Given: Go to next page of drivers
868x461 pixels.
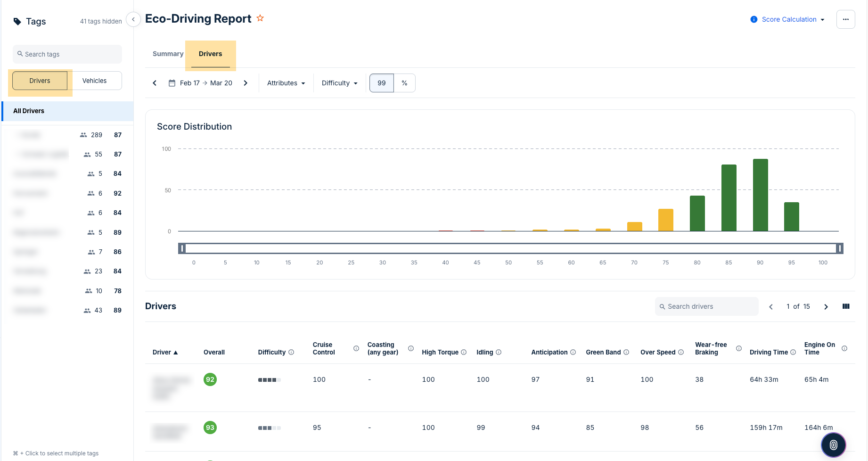Looking at the screenshot, I should pos(826,307).
